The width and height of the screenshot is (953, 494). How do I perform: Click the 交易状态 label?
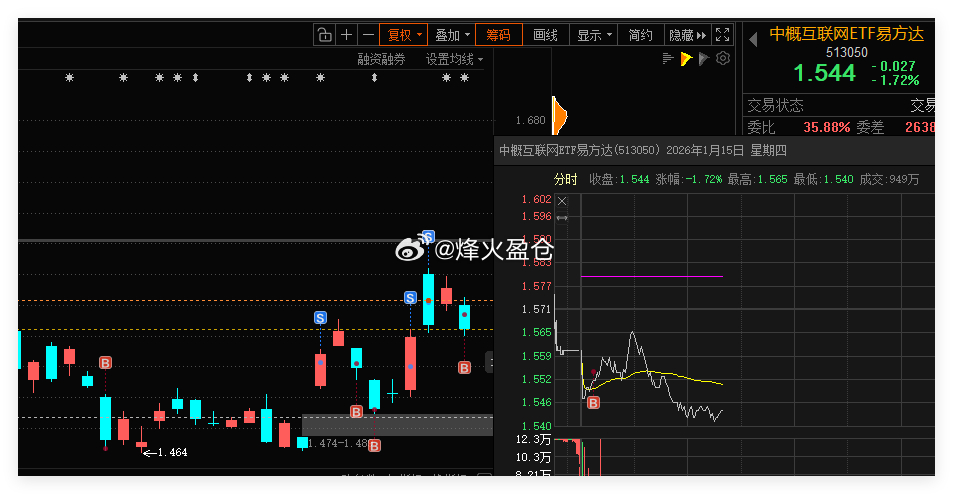pyautogui.click(x=775, y=105)
